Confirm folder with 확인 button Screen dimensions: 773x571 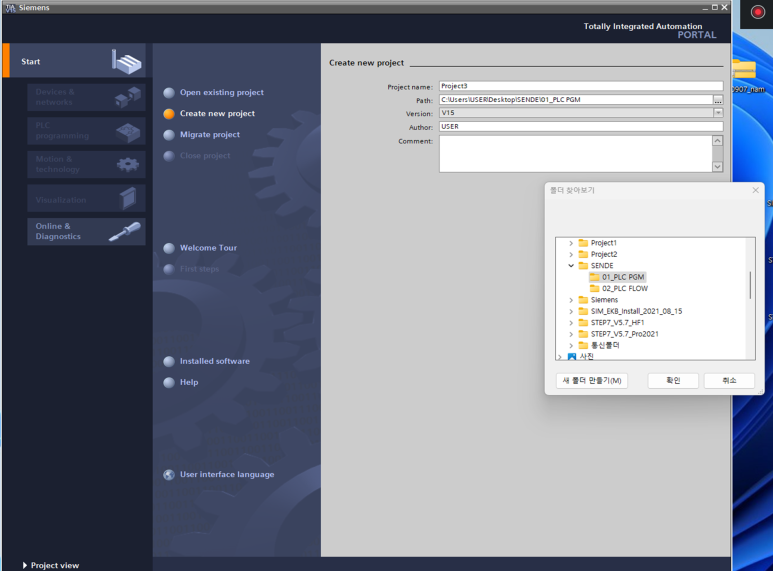673,381
